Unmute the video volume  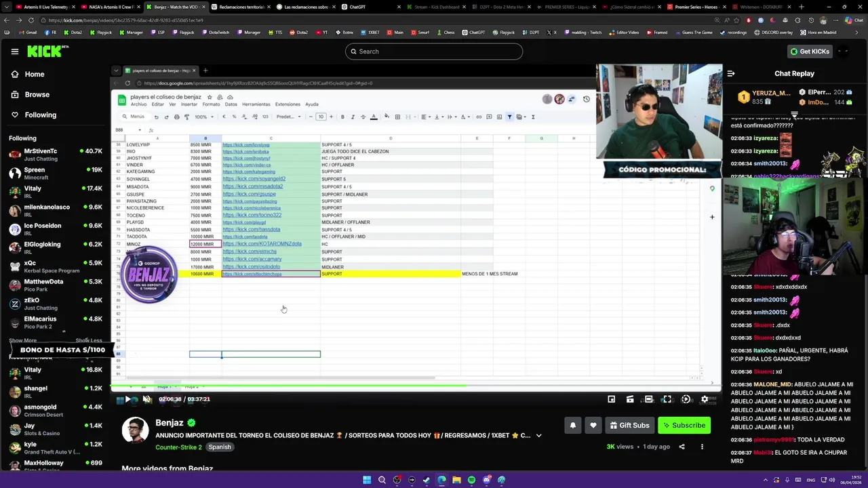(146, 399)
